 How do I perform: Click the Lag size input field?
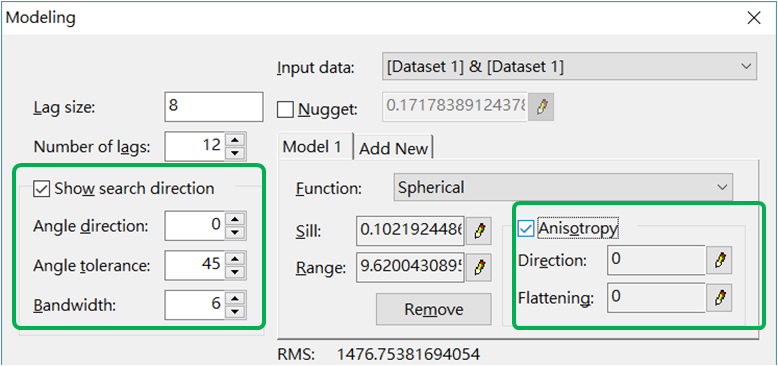click(213, 107)
